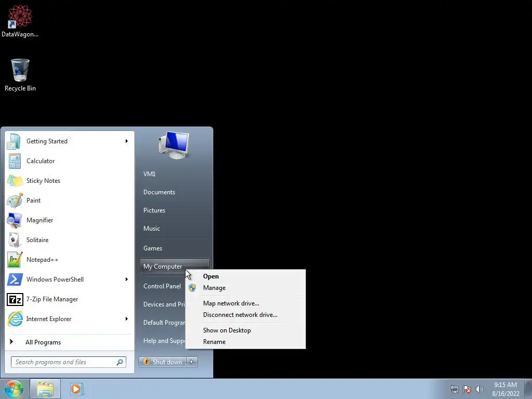Open Control Panel from Start menu
This screenshot has width=532, height=399.
point(162,286)
